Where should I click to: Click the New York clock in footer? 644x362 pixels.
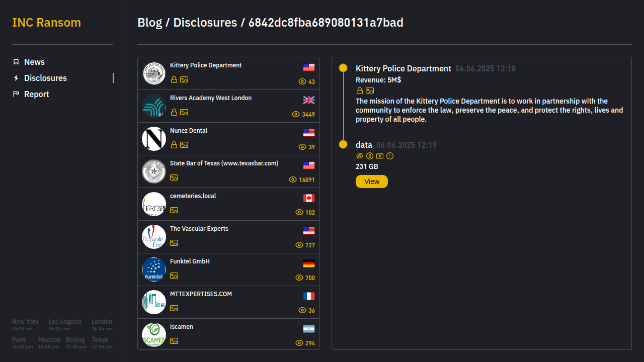[x=25, y=325]
